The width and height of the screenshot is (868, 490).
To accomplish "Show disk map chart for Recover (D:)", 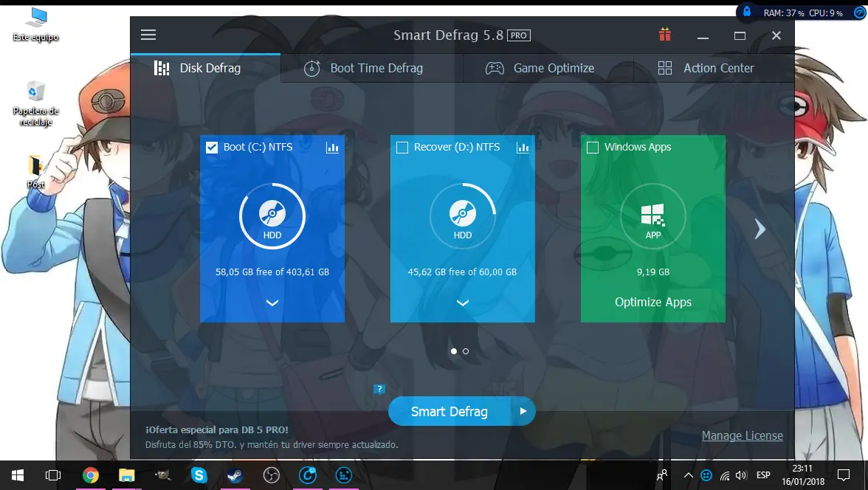I will (523, 148).
